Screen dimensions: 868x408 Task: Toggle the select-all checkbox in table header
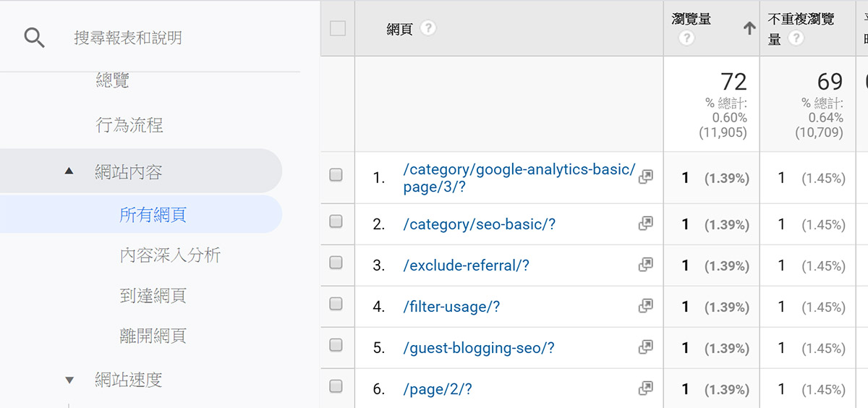[337, 29]
